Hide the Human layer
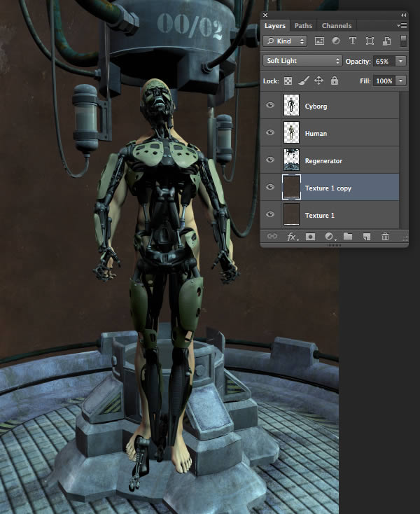Screen dimensions: 420x514 point(270,132)
